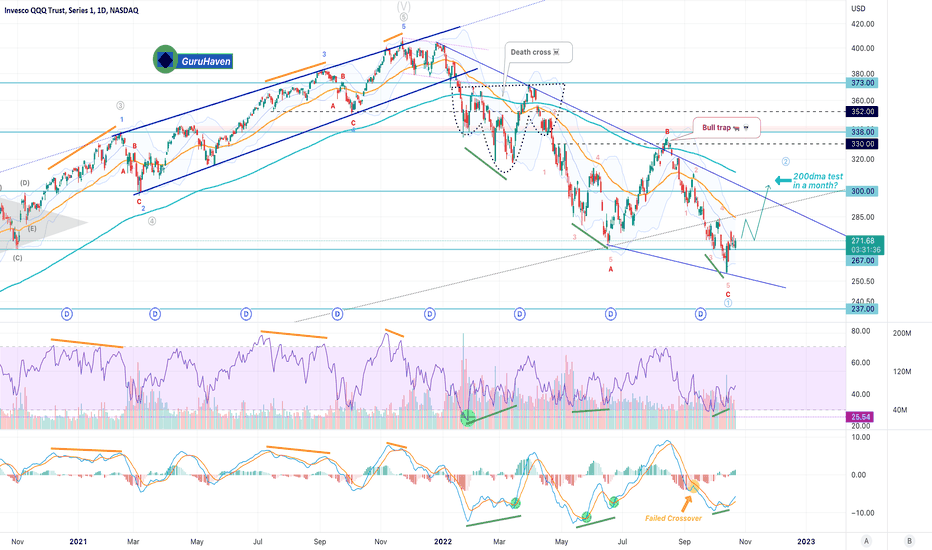Select circled wave 2 label above 200dma note

(785, 162)
